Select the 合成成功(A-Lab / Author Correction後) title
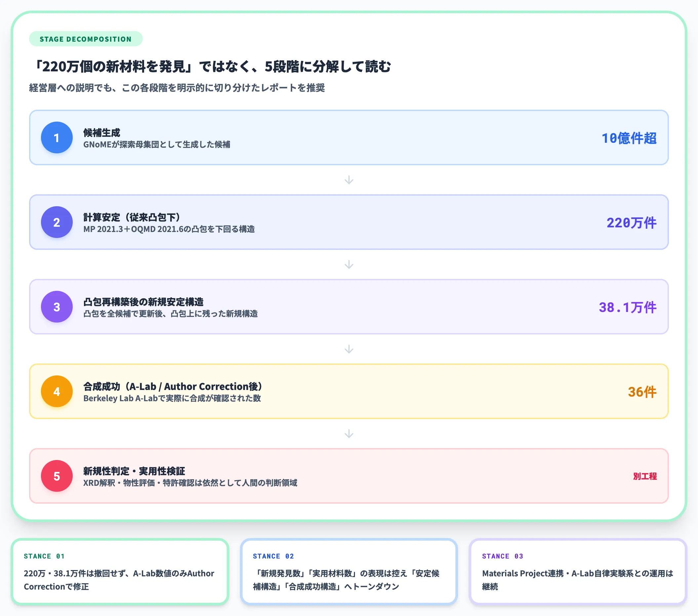The height and width of the screenshot is (616, 698). [x=173, y=387]
